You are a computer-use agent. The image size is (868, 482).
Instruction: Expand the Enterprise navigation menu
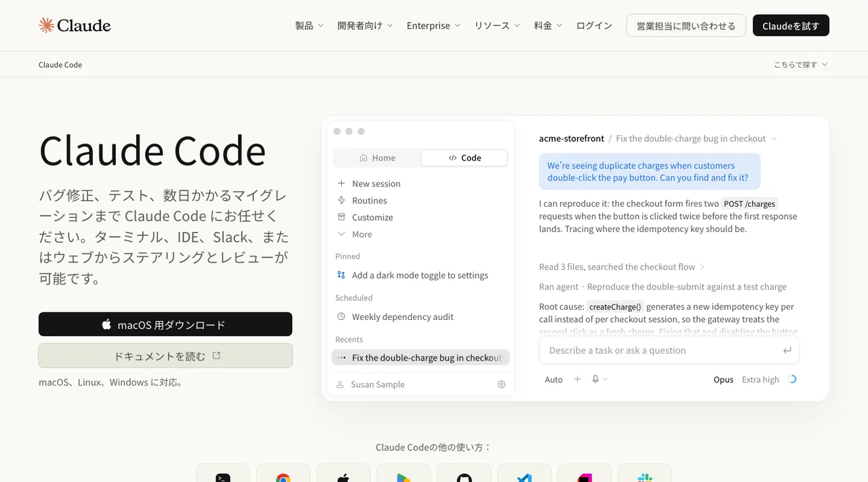point(433,26)
